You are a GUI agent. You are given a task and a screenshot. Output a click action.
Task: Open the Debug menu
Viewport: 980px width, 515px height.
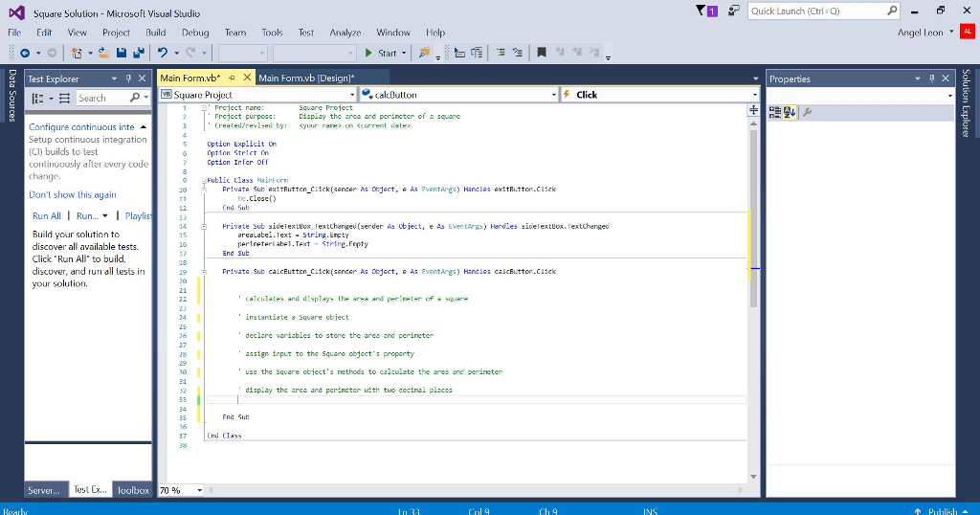(x=195, y=33)
